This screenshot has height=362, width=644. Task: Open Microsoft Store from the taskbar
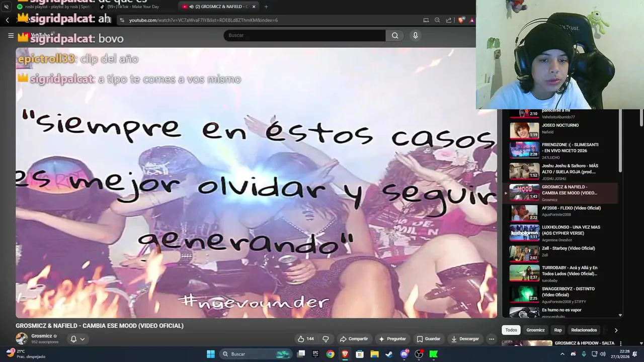360,354
